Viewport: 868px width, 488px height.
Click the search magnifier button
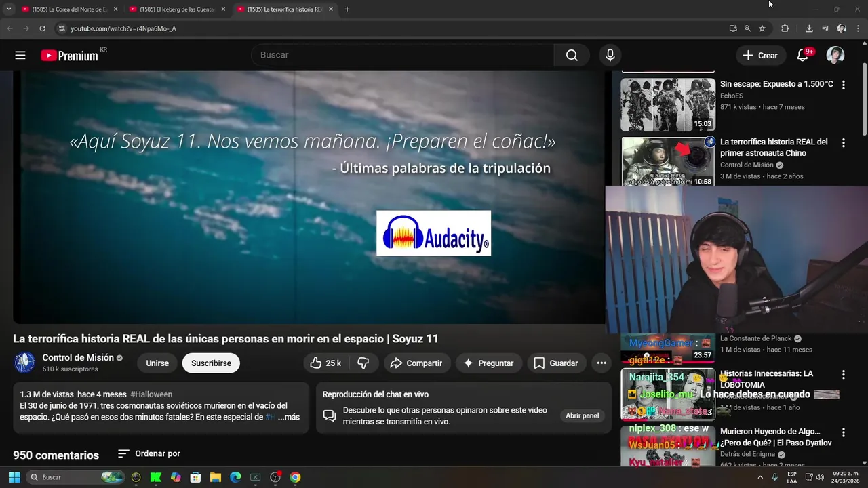point(572,56)
